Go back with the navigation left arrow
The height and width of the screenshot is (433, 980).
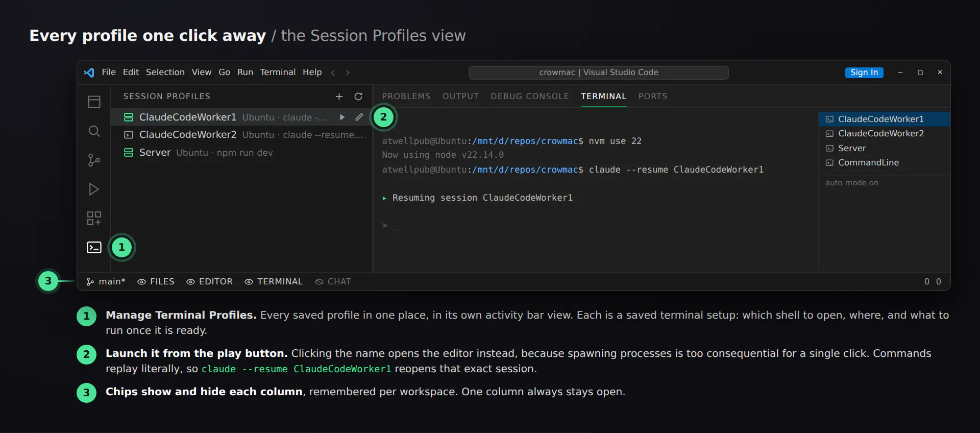(333, 73)
